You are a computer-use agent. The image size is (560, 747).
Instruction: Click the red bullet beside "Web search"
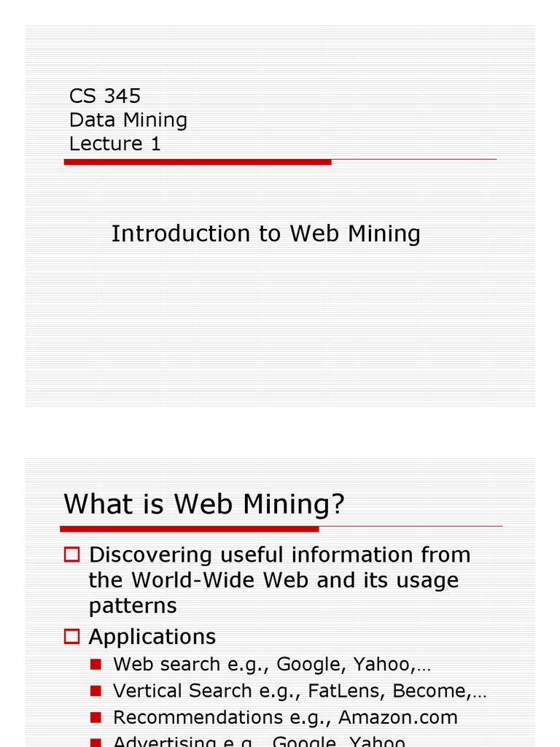(x=96, y=665)
